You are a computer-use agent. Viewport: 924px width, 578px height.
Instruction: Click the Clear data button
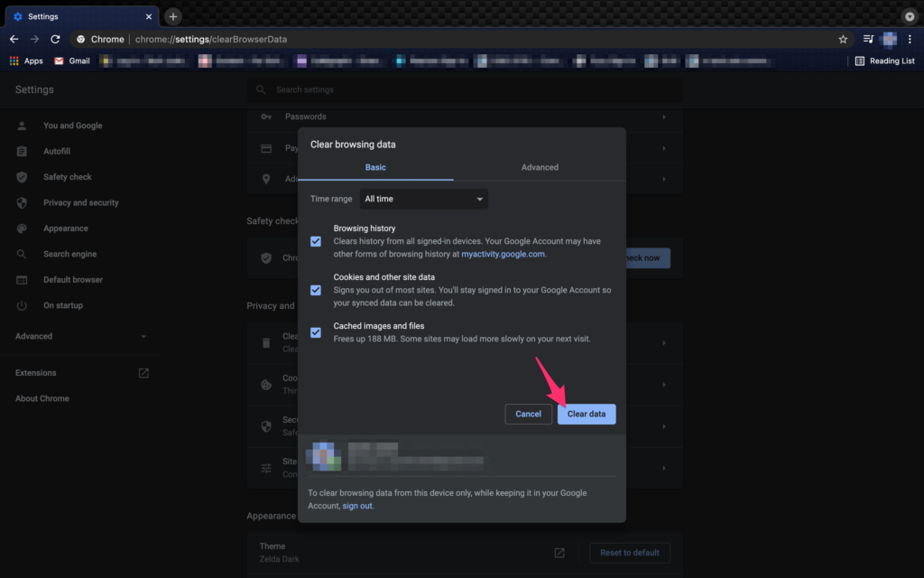pyautogui.click(x=587, y=414)
